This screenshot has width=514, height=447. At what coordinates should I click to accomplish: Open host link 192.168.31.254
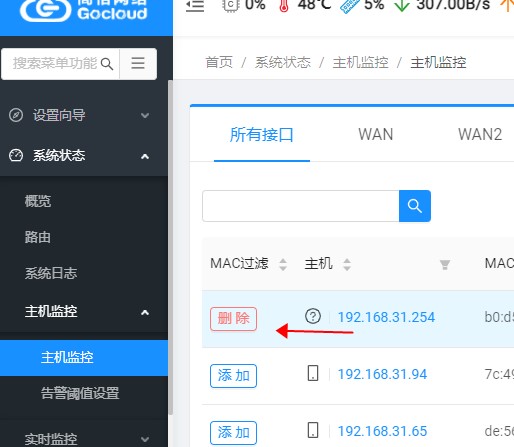[x=386, y=317]
